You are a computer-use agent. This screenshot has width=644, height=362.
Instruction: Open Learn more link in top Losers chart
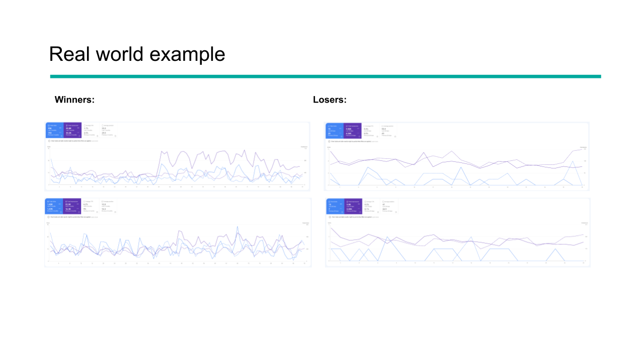click(x=375, y=141)
